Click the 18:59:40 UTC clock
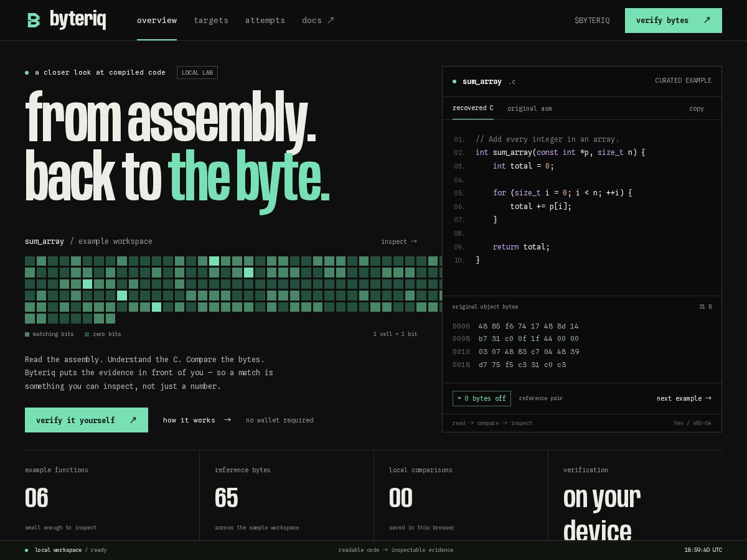The width and height of the screenshot is (747, 560). pos(703,550)
